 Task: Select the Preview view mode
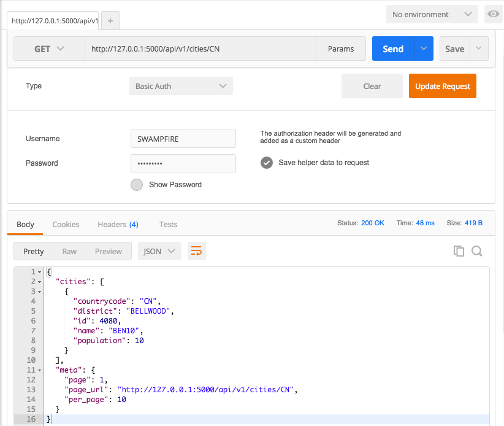tap(109, 251)
